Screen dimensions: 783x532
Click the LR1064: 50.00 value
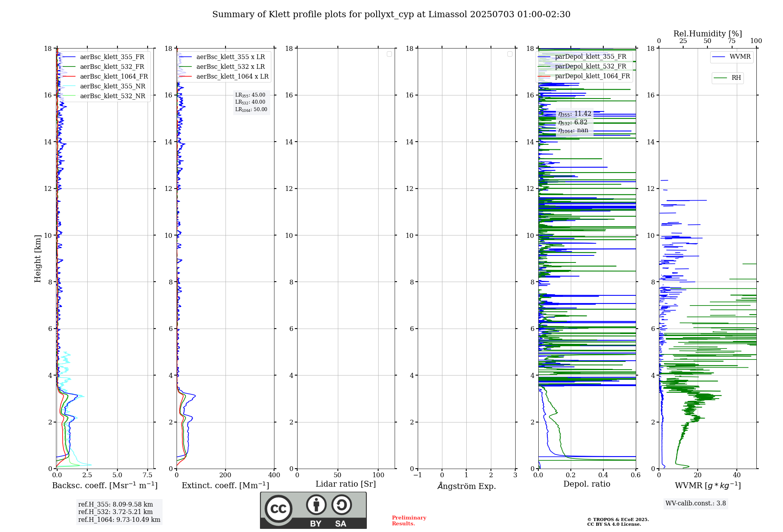click(x=251, y=110)
